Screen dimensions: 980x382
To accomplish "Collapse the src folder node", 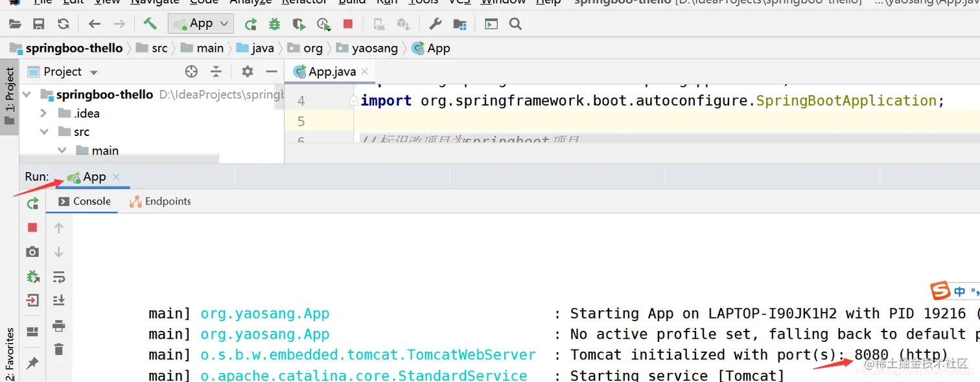I will coord(44,131).
